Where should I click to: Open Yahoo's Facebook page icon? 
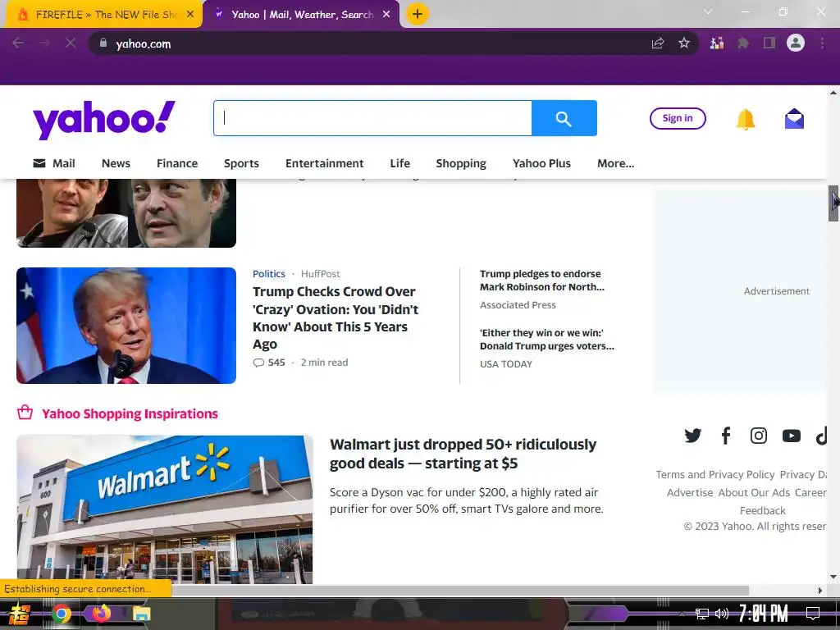pyautogui.click(x=725, y=436)
